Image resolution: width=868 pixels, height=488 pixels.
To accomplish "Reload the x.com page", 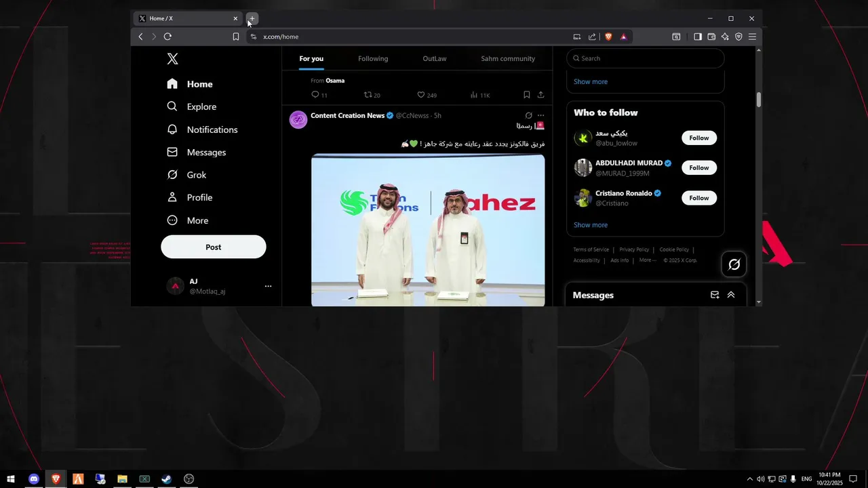I will 167,37.
